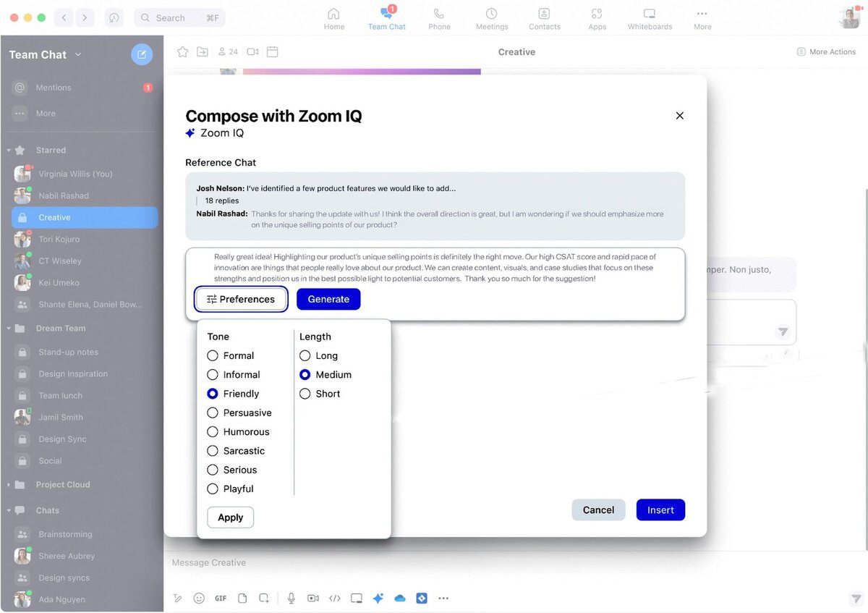Open the formatting pen tool
Viewport: 868px width, 613px height.
[x=177, y=598]
